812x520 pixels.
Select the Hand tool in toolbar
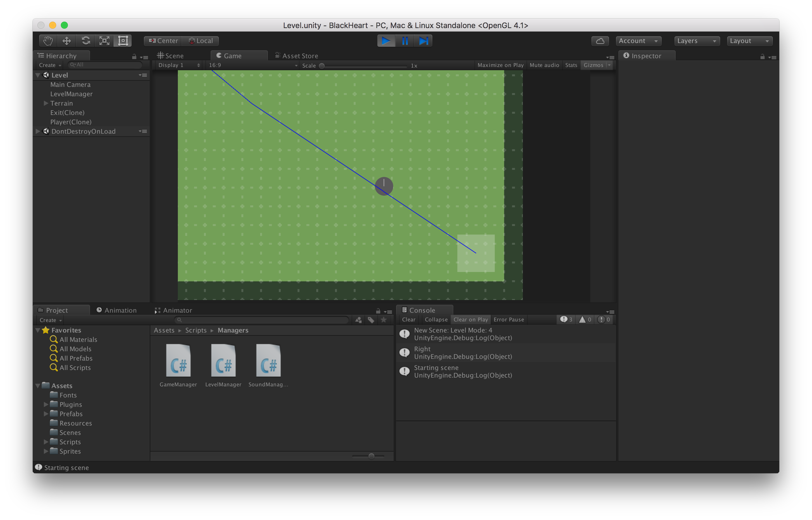click(48, 41)
